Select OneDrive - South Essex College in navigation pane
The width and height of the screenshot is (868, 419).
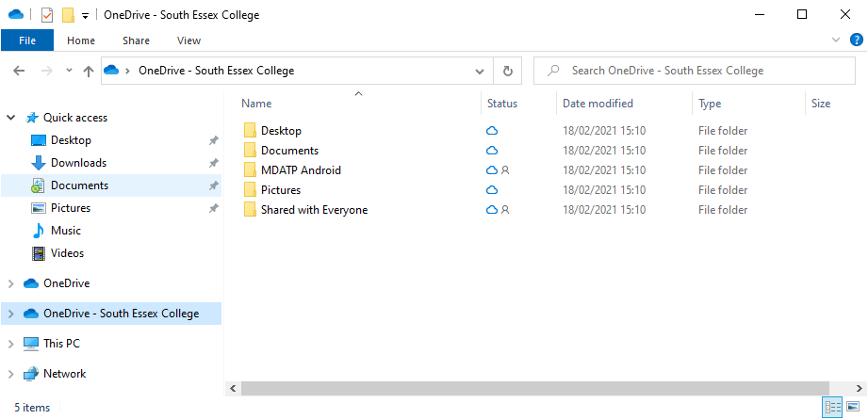click(x=122, y=314)
